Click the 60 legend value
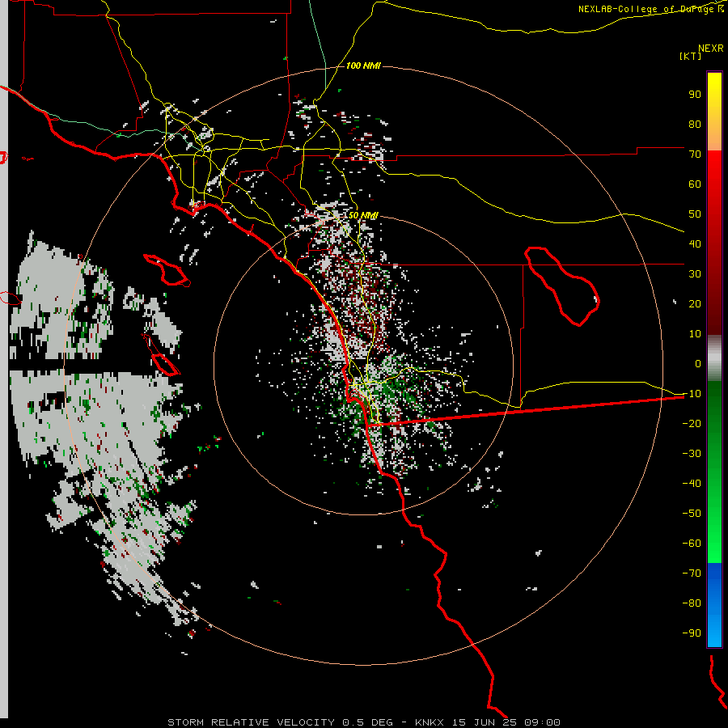Viewport: 728px width, 728px height. (695, 184)
